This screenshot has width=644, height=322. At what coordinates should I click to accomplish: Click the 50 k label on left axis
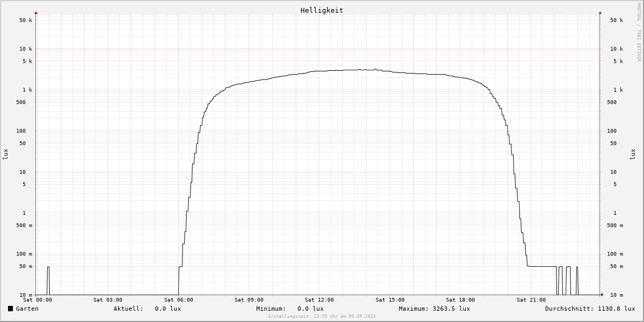coord(26,20)
